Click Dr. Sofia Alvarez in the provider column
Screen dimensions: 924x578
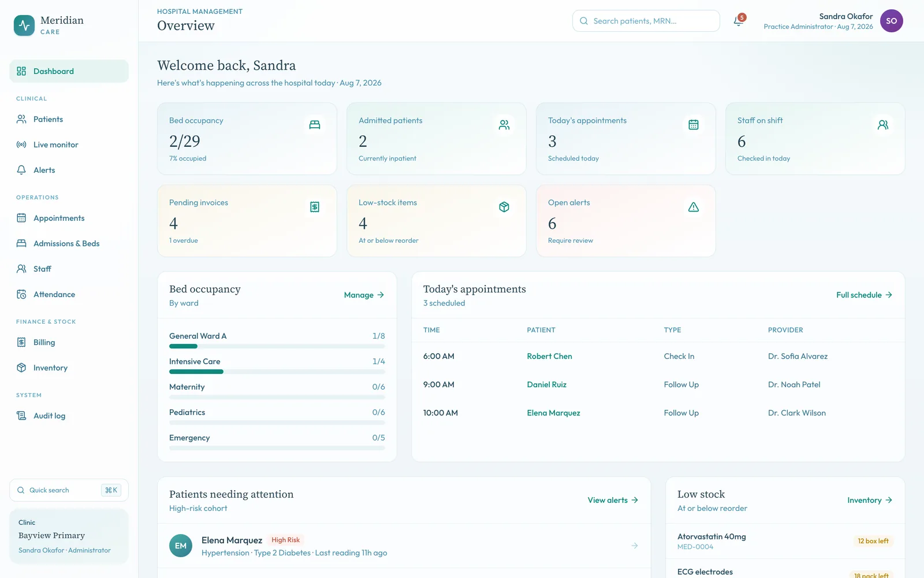coord(798,356)
